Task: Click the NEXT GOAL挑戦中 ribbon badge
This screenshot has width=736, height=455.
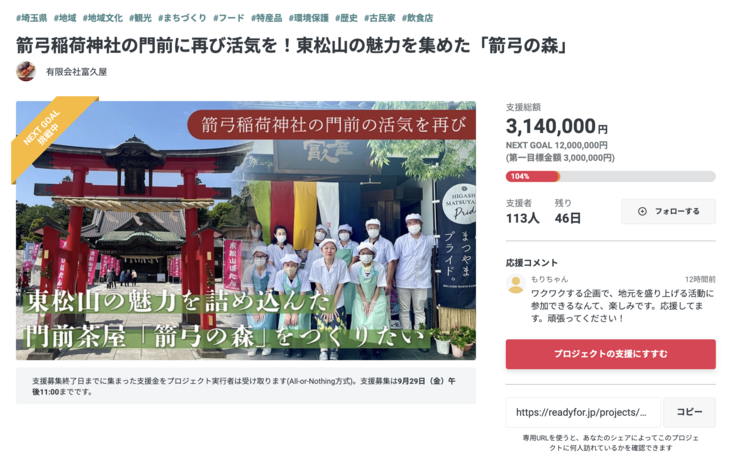Action: pyautogui.click(x=48, y=133)
